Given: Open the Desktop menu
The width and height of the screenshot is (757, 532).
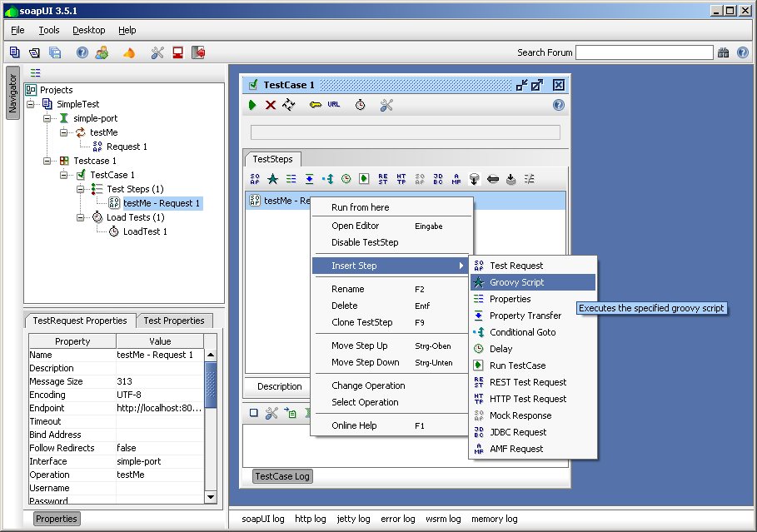Looking at the screenshot, I should click(x=89, y=30).
